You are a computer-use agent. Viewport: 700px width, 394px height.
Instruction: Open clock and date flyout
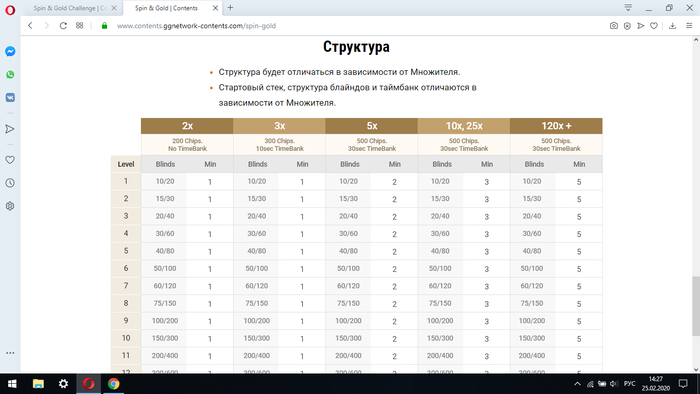coord(656,384)
